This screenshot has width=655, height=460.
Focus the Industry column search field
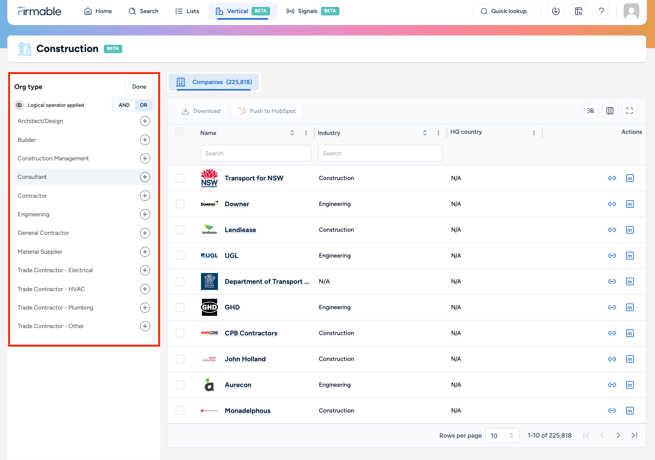pos(380,153)
